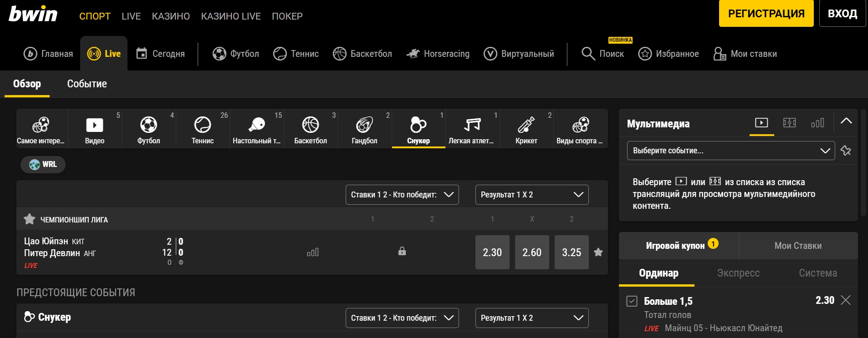Click the РЕГИСТРАЦИЯ button

click(x=766, y=13)
